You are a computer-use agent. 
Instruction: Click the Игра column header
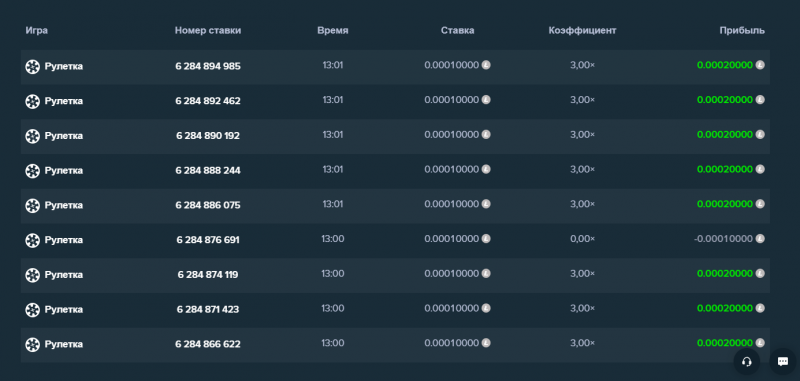tap(37, 30)
